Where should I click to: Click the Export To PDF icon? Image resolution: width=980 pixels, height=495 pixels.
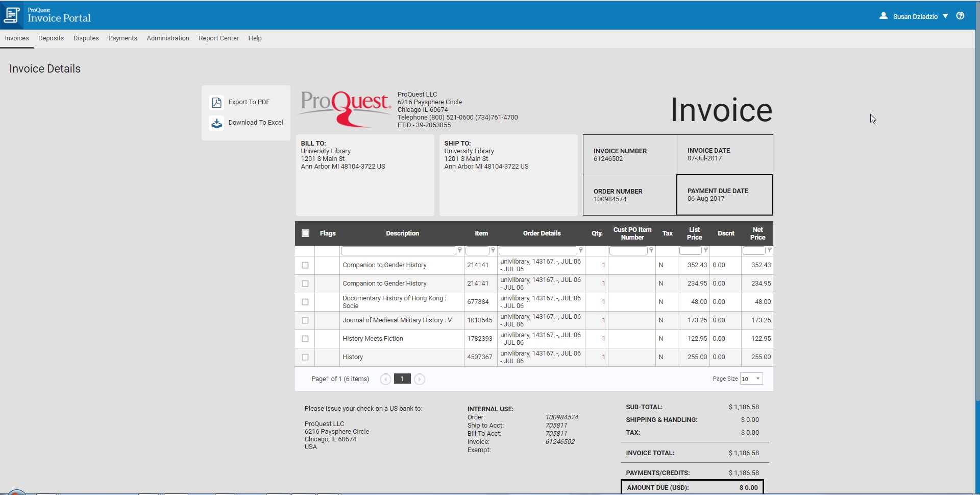(x=216, y=102)
